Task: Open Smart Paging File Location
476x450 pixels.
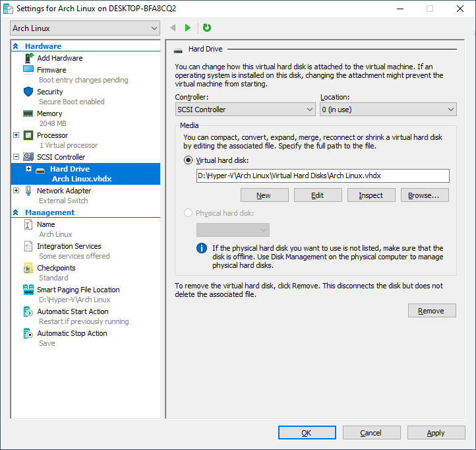Action: pos(78,290)
